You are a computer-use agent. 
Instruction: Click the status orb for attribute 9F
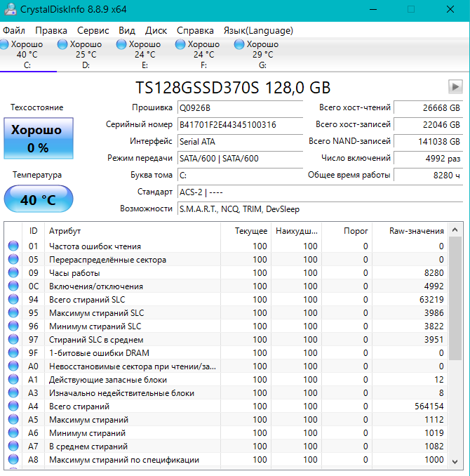pyautogui.click(x=13, y=352)
